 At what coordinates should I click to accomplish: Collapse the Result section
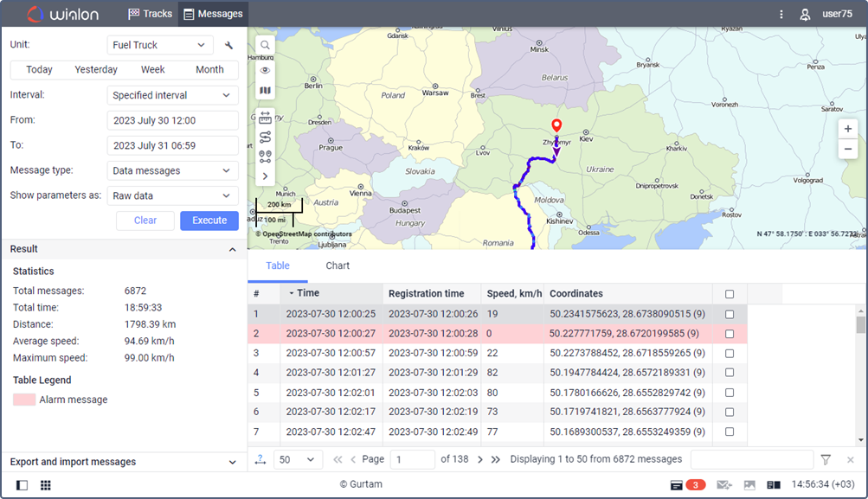tap(233, 249)
